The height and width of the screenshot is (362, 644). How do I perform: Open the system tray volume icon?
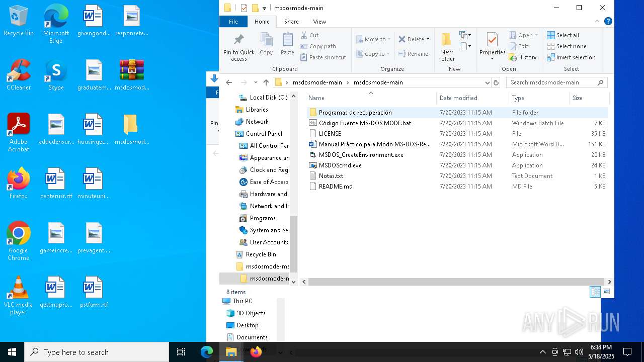[579, 352]
